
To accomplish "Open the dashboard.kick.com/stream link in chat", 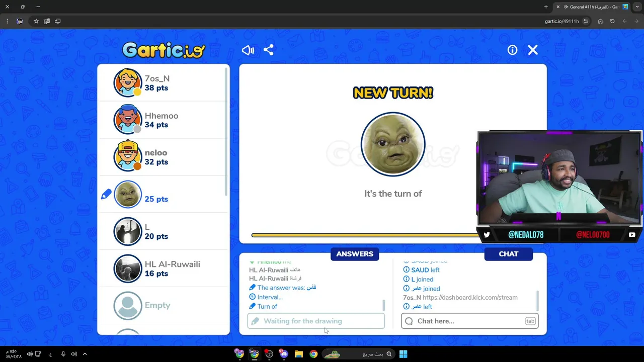I will pyautogui.click(x=470, y=297).
